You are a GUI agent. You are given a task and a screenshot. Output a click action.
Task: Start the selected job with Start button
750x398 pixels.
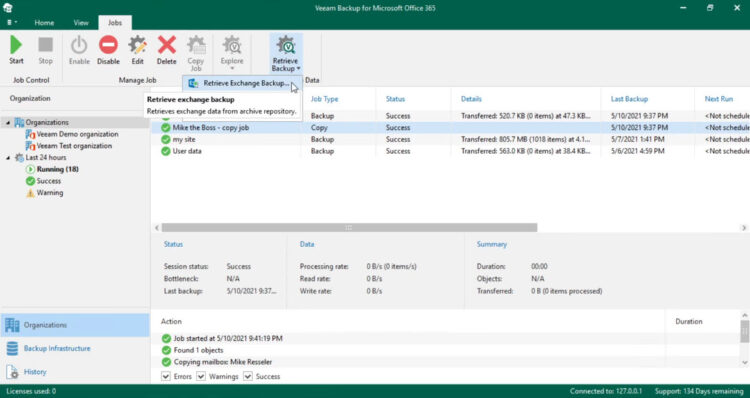pos(16,50)
